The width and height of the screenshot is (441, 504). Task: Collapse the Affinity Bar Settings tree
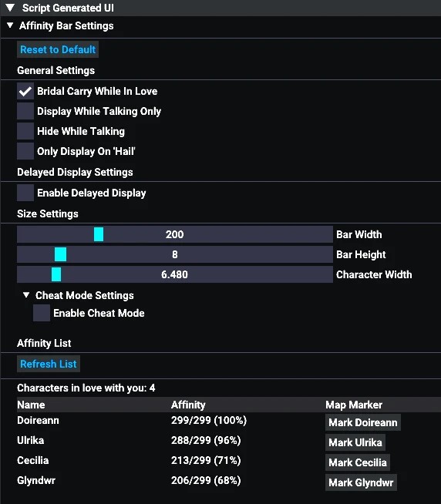[10, 25]
